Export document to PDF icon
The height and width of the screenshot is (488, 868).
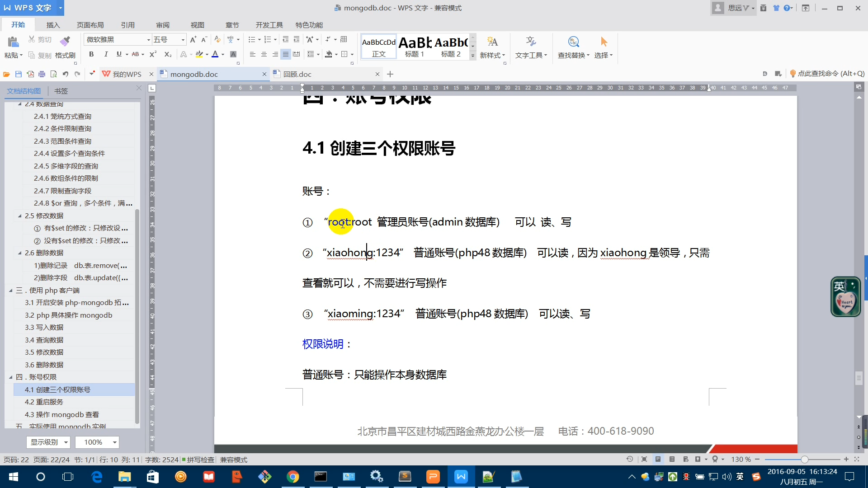(x=30, y=74)
